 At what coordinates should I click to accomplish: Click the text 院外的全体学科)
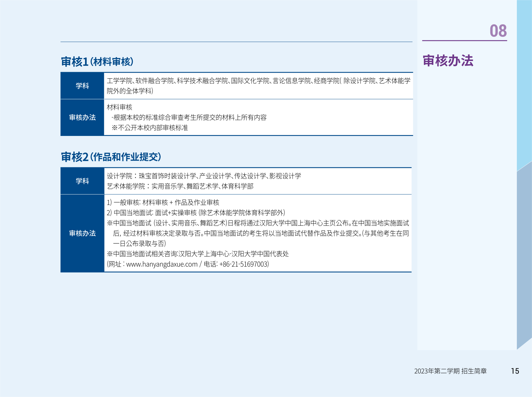130,91
